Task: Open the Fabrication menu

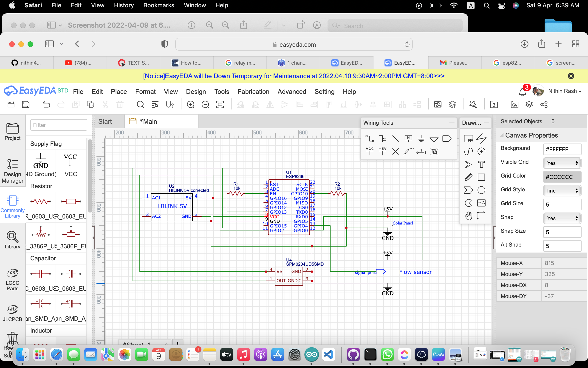Action: point(253,92)
